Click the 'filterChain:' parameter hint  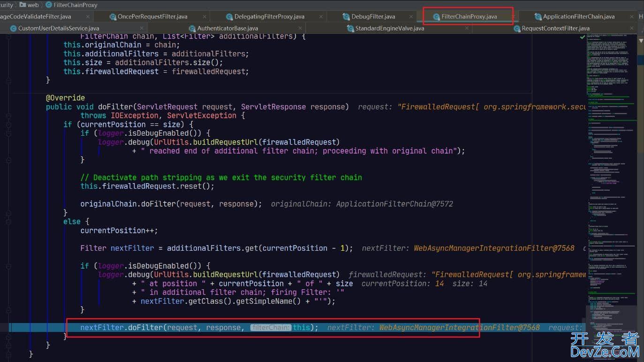tap(271, 328)
